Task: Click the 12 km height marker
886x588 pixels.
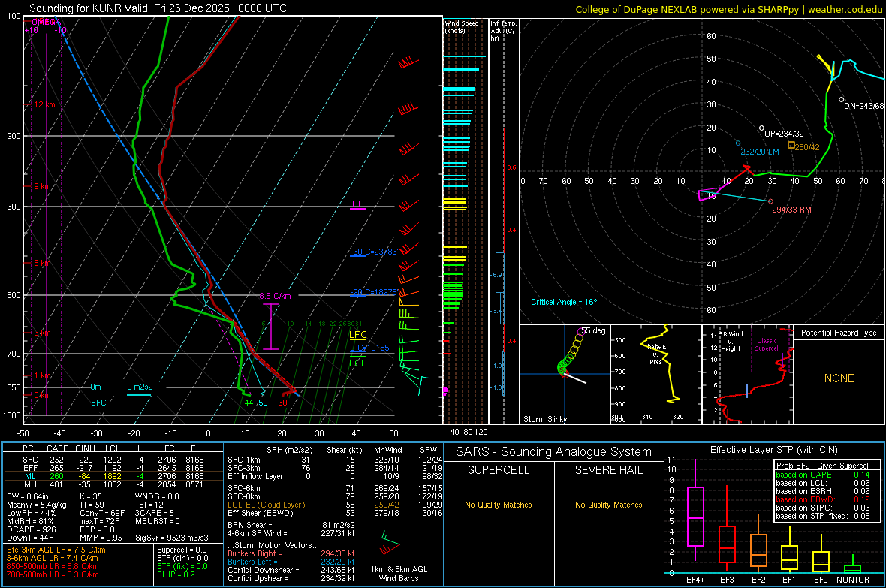Action: tap(44, 104)
